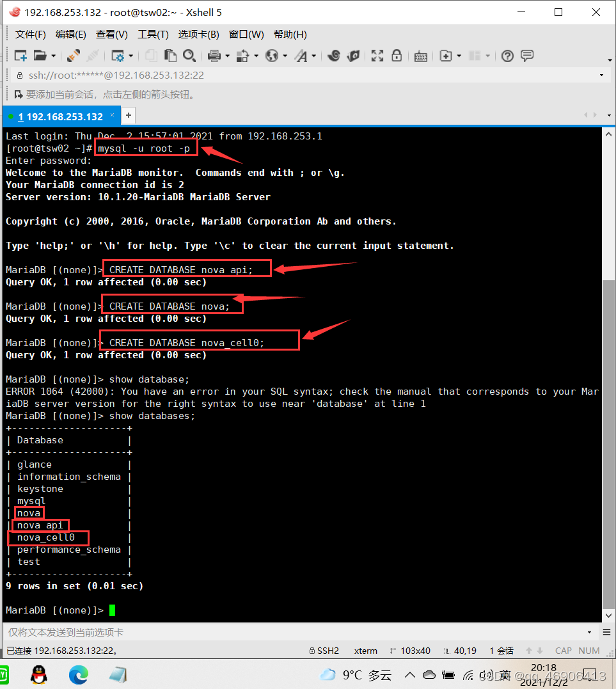Expand the Properties icon dropdown arrow
The image size is (616, 689).
coord(131,56)
